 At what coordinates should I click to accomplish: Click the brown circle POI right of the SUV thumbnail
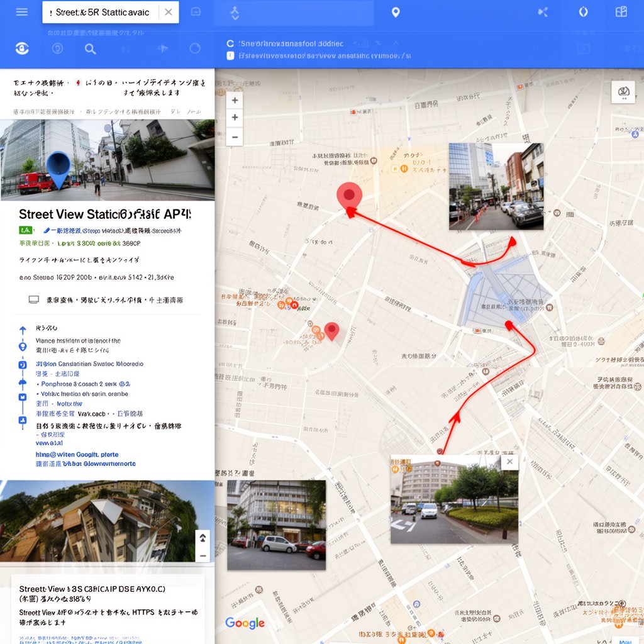[x=557, y=213]
